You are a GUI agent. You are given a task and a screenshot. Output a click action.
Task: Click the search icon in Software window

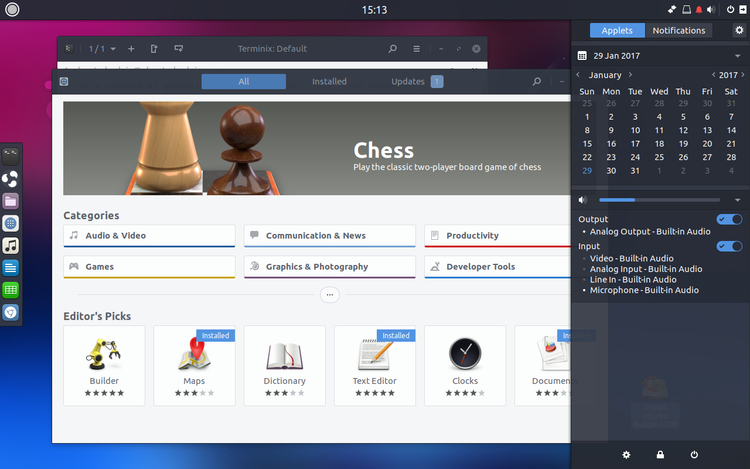pyautogui.click(x=537, y=82)
